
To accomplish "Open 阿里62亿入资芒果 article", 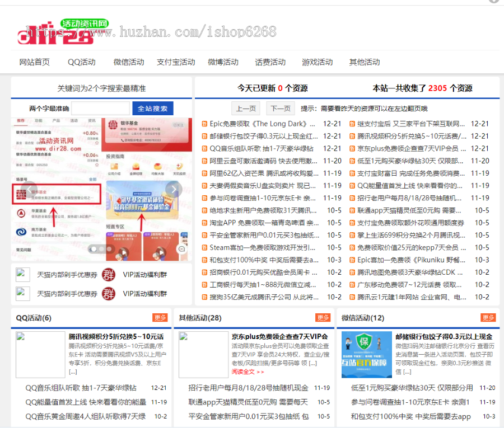I will coord(264,173).
